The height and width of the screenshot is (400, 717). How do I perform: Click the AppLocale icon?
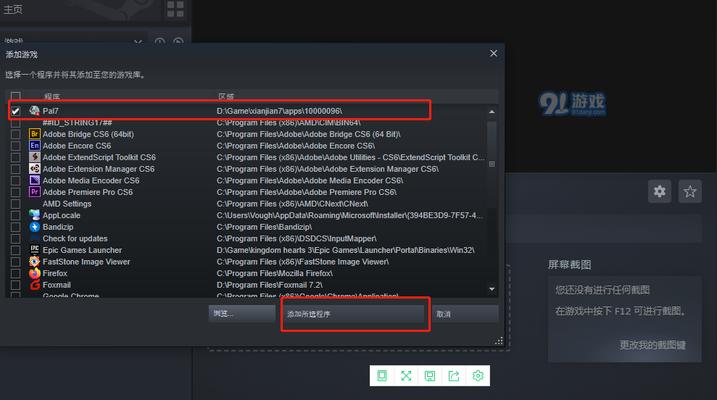(x=34, y=215)
